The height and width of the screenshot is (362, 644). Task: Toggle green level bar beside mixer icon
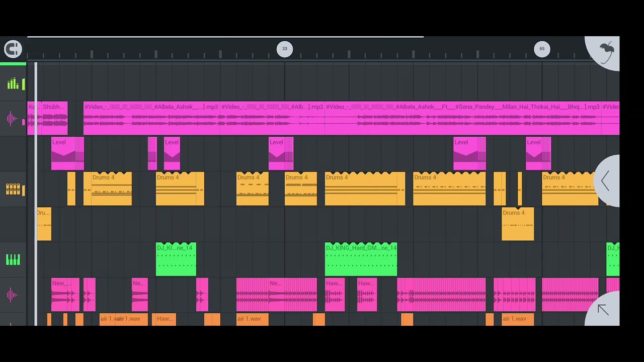[23, 85]
